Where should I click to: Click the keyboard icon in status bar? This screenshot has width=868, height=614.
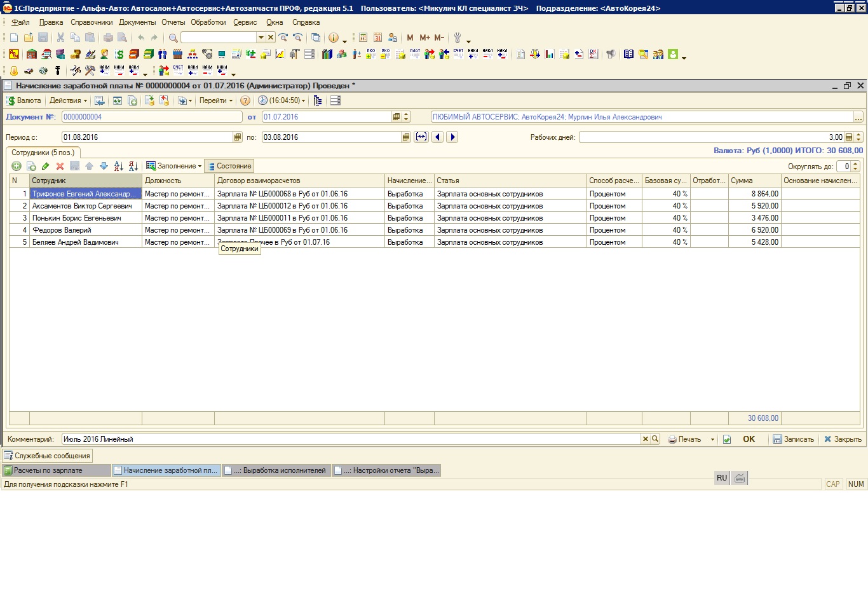(x=740, y=478)
